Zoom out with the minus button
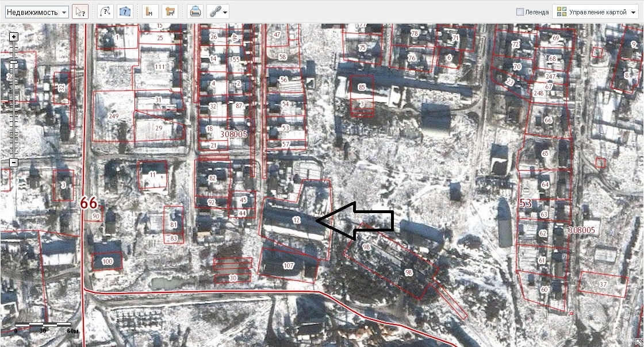 click(x=14, y=163)
